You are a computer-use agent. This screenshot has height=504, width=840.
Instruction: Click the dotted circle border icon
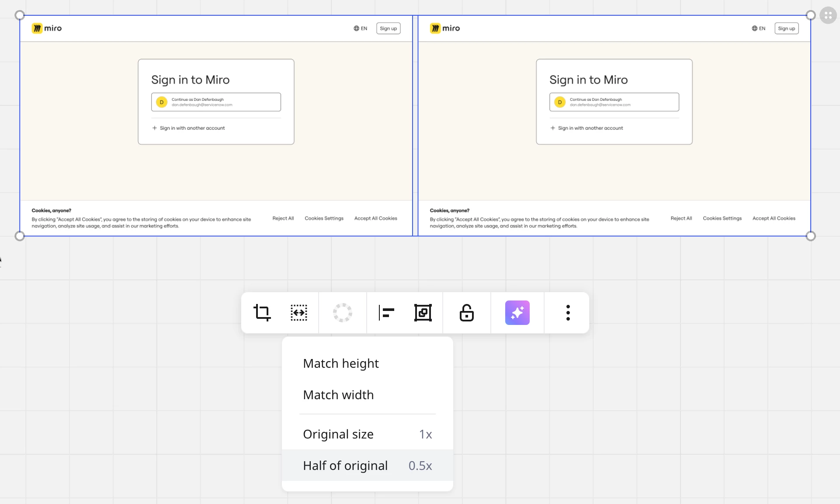click(x=342, y=313)
